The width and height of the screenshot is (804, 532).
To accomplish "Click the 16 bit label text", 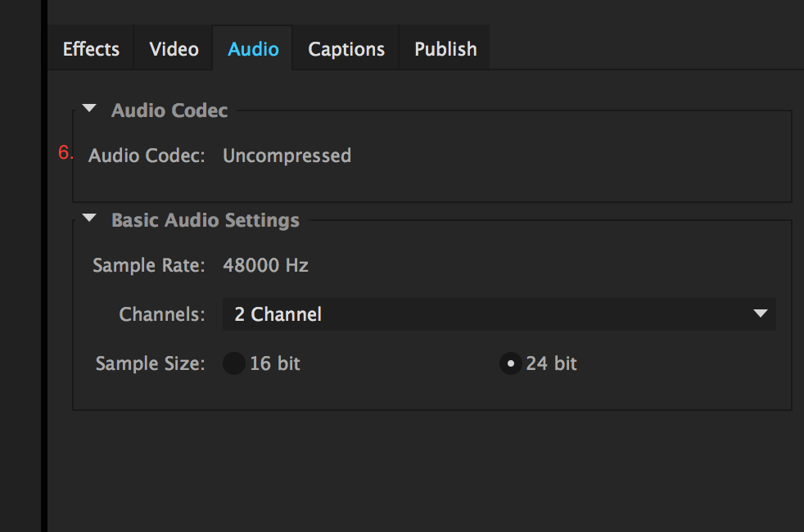I will (x=275, y=363).
